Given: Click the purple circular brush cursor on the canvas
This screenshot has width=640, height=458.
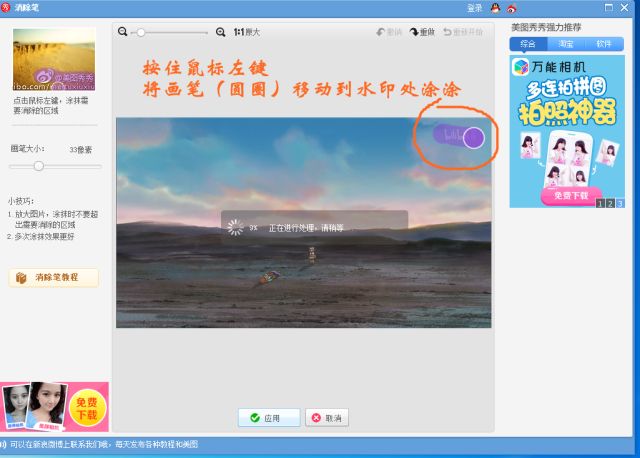Looking at the screenshot, I should click(x=473, y=138).
